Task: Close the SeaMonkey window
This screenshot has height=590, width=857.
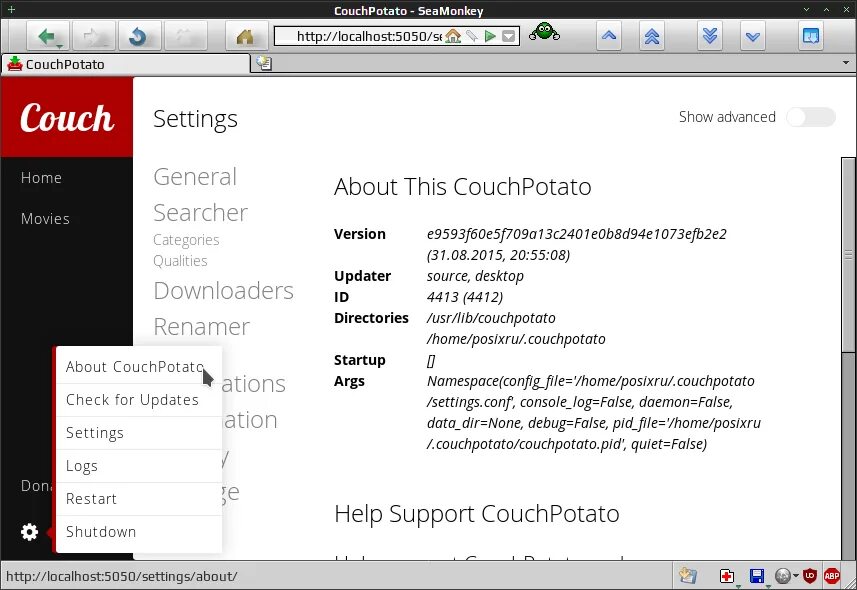Action: pos(846,10)
